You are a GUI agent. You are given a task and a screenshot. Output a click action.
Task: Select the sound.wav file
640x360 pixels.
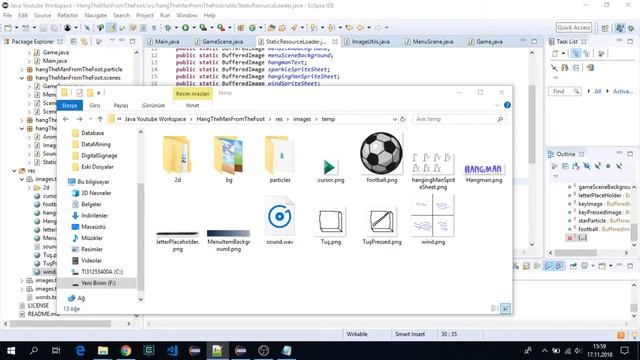click(x=280, y=220)
